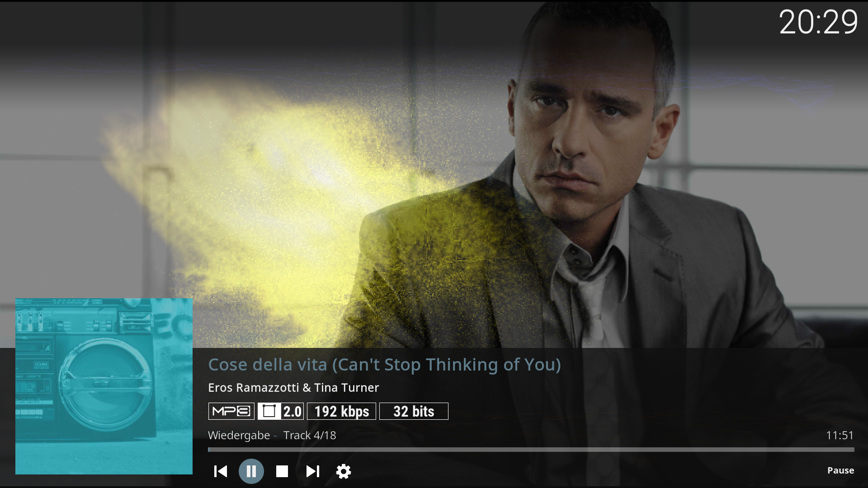The image size is (868, 488).
Task: Seek using the playback progress bar
Action: [531, 450]
